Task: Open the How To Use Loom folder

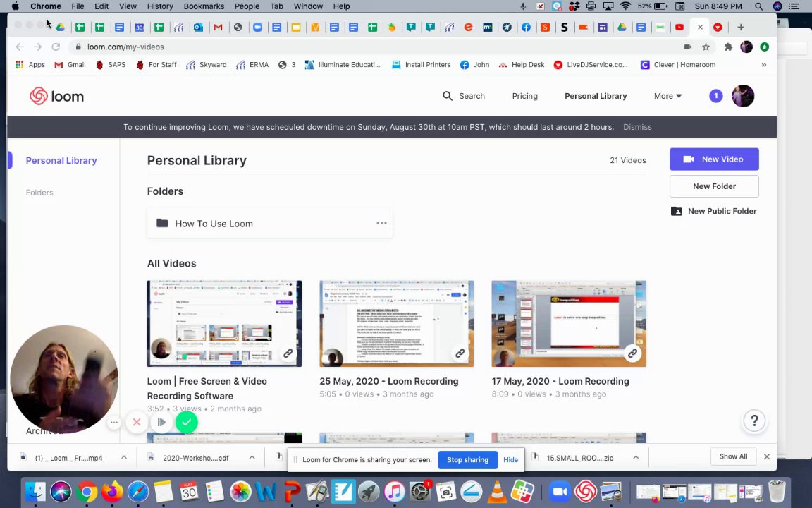Action: [x=269, y=224]
